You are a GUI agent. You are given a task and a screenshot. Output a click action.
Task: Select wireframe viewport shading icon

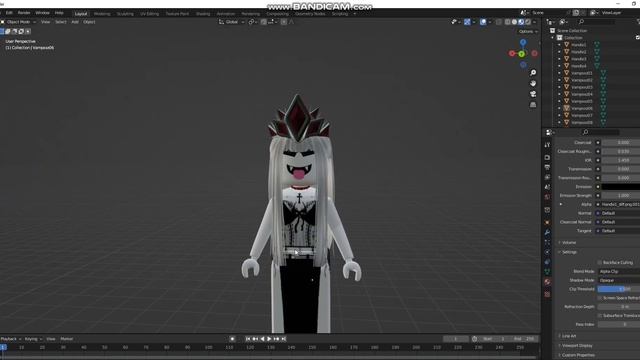507,22
